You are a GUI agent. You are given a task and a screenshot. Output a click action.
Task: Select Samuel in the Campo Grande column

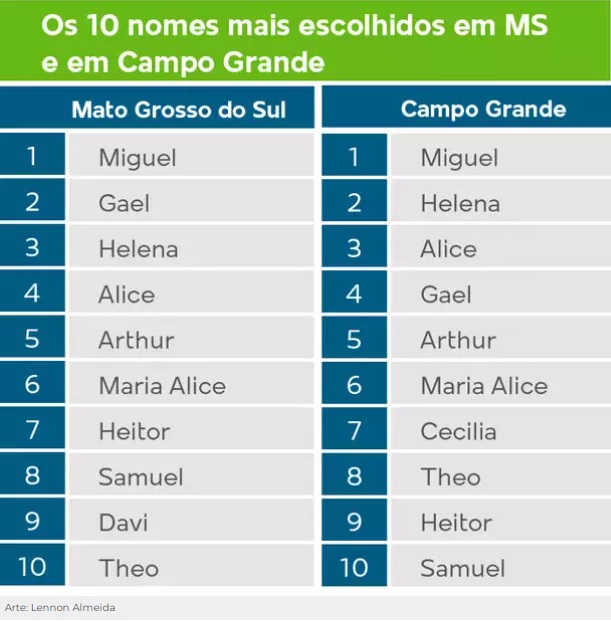[x=462, y=569]
